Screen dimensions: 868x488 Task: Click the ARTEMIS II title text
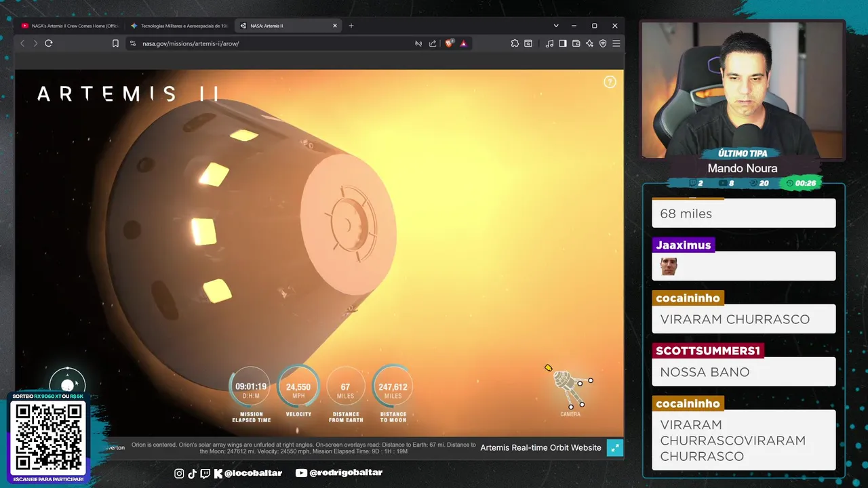(128, 94)
